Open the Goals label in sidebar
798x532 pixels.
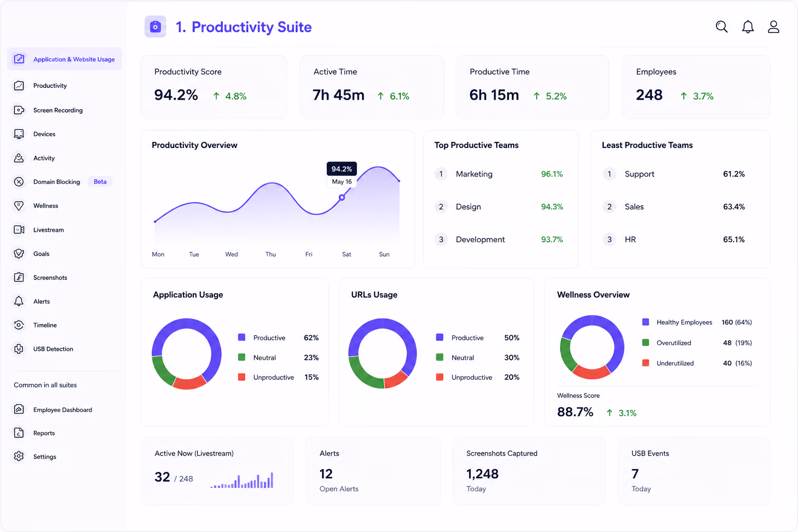point(41,254)
